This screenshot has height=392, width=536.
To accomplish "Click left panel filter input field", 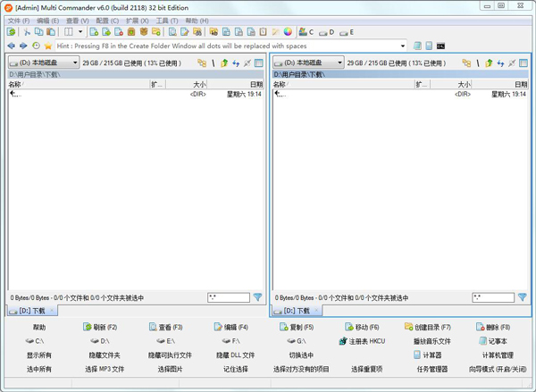I will point(229,297).
